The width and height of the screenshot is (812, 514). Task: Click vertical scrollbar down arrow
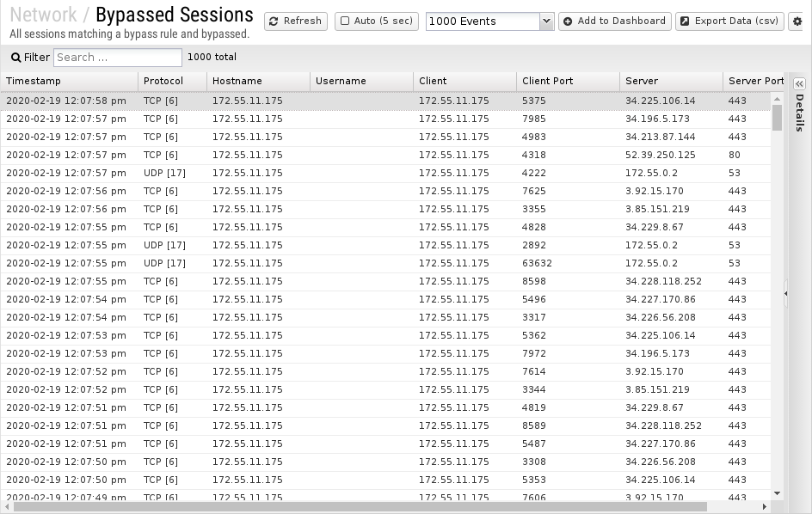tap(777, 494)
